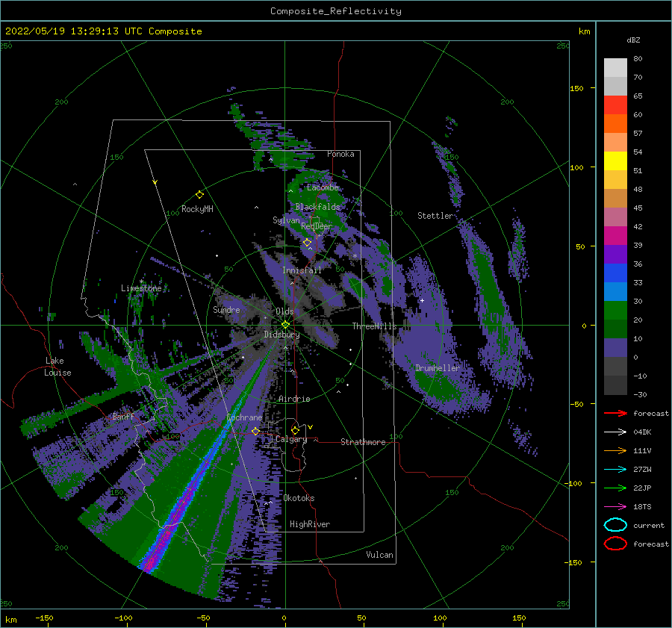Screen dimensions: 672x628
Task: Click the 'Ponoka' city label
Action: [340, 154]
